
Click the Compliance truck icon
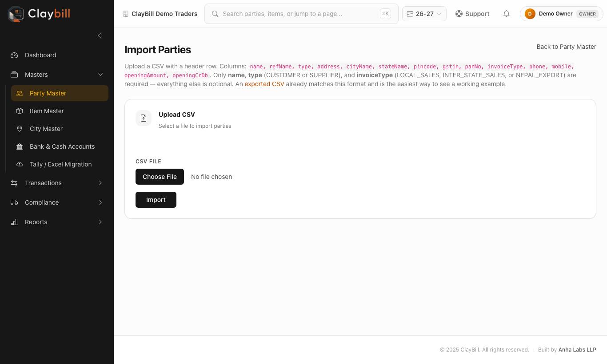coord(14,202)
